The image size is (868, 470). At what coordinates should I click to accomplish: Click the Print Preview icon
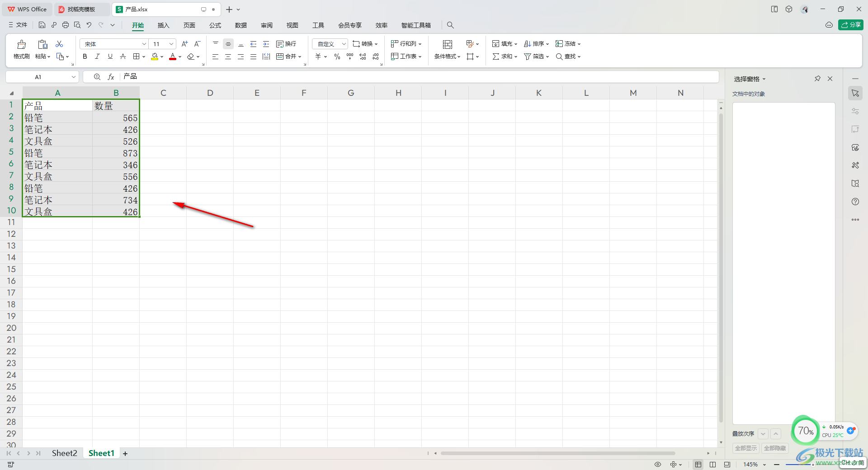pyautogui.click(x=77, y=25)
